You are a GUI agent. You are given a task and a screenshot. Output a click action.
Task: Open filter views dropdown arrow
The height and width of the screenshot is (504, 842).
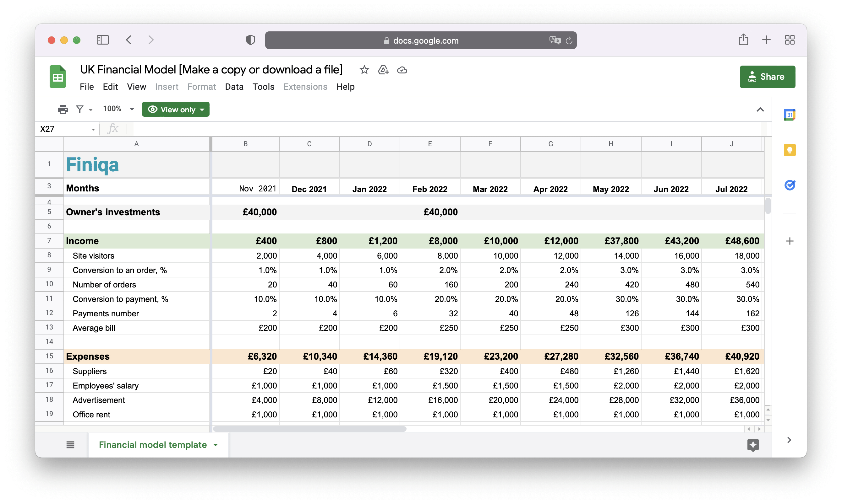(x=91, y=110)
